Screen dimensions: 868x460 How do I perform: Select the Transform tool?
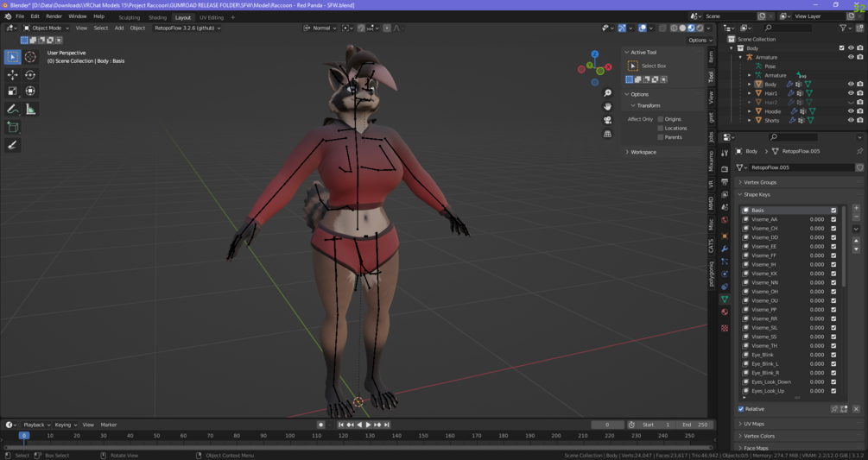pos(30,91)
